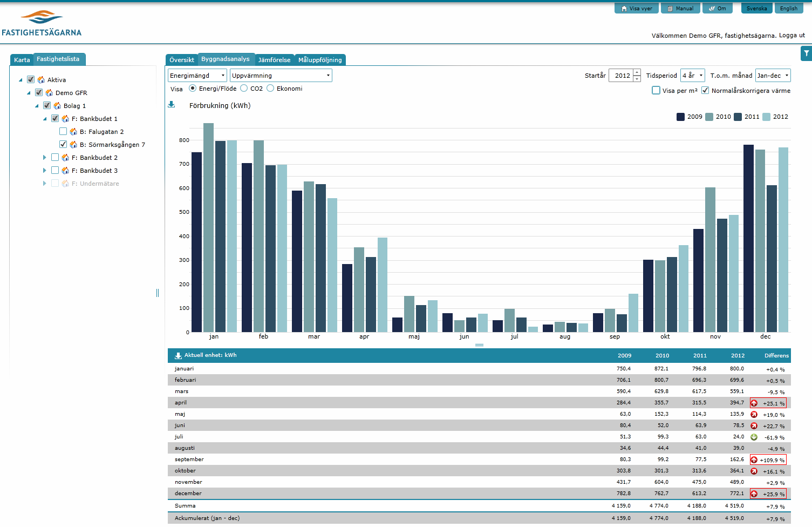Toggle the 2010 legend color swatch
This screenshot has height=527, width=812.
709,117
